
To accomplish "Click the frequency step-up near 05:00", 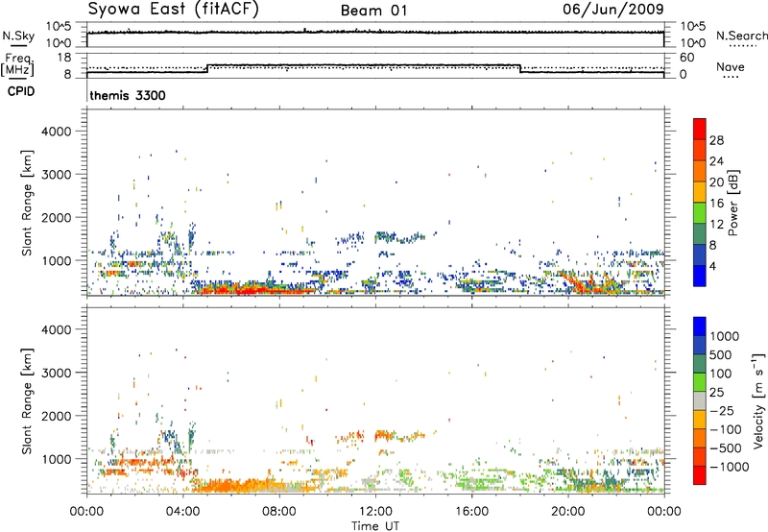I will click(x=207, y=68).
